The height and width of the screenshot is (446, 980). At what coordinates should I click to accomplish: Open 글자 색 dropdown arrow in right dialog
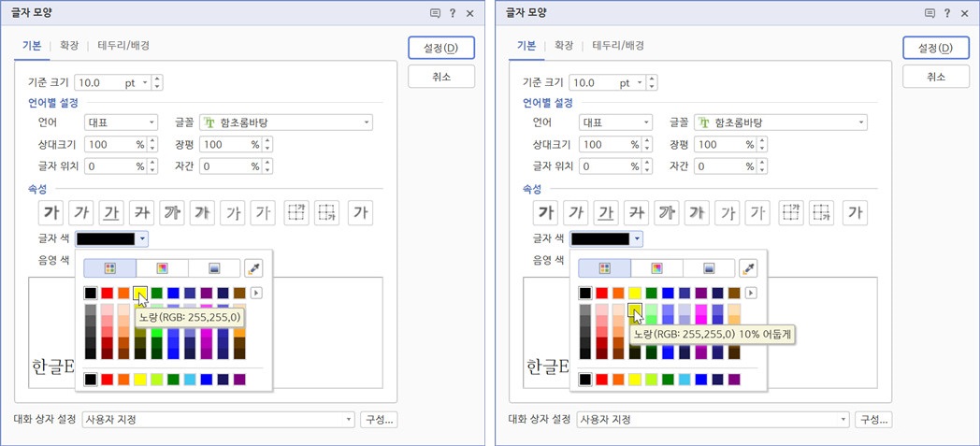tap(638, 238)
